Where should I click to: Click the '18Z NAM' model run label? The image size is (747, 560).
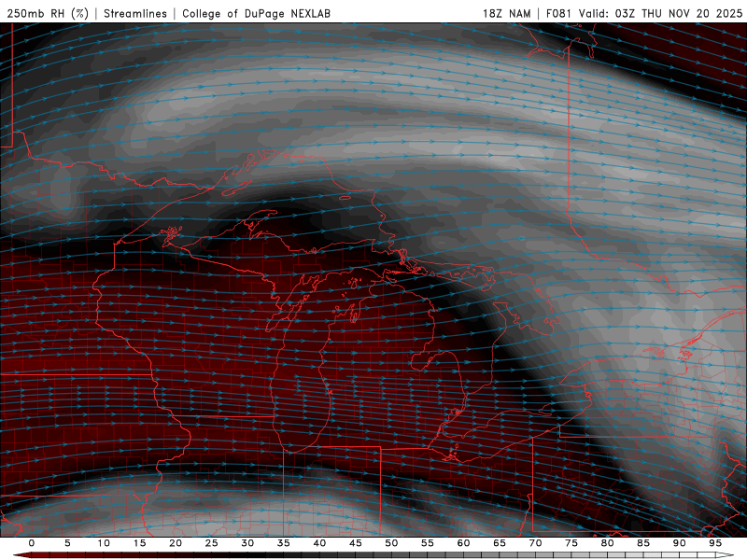[506, 13]
